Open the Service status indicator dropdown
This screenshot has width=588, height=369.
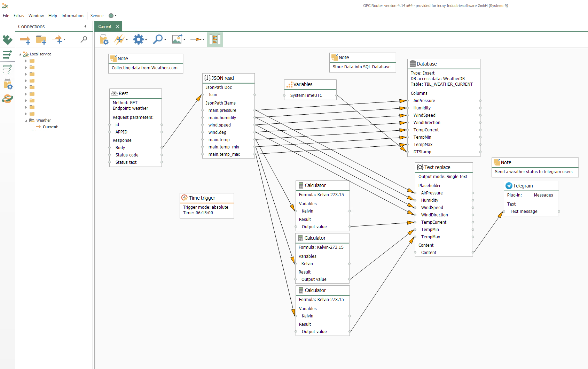click(x=113, y=16)
